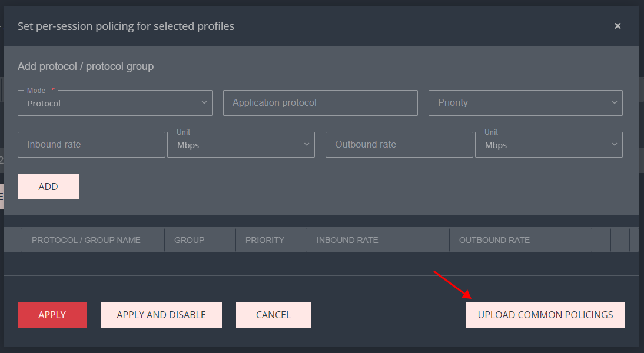The image size is (644, 353).
Task: Click the INBOUND RATE column header
Action: click(x=347, y=240)
